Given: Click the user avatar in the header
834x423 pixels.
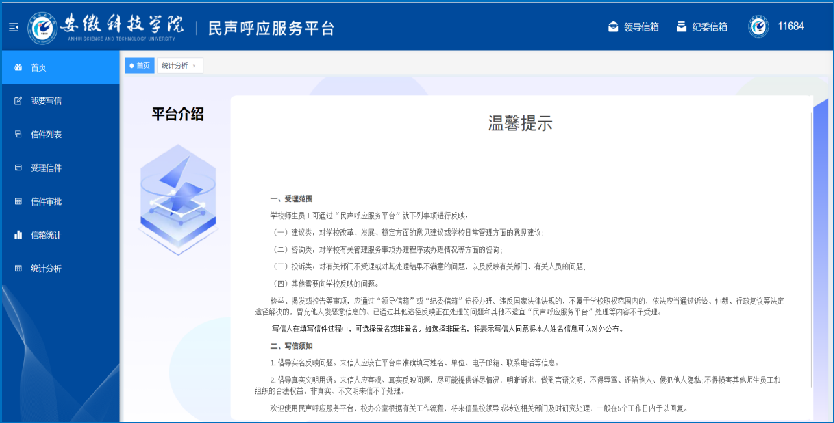Looking at the screenshot, I should (758, 26).
